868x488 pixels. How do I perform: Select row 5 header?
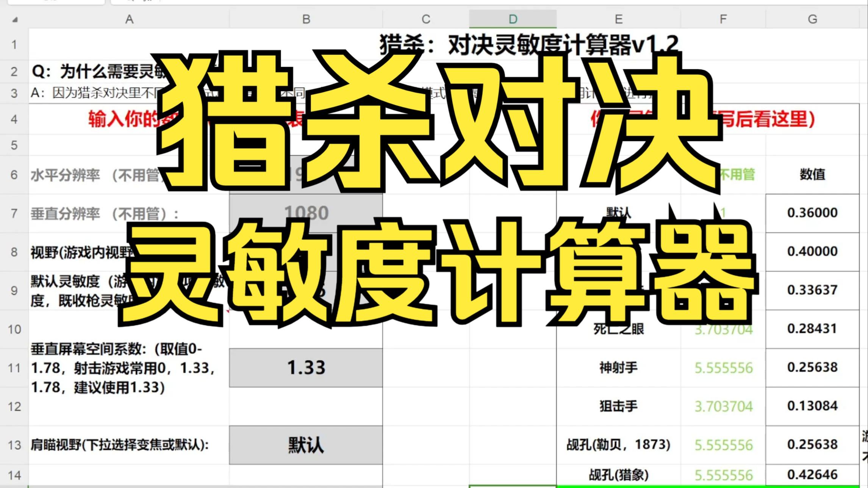14,145
